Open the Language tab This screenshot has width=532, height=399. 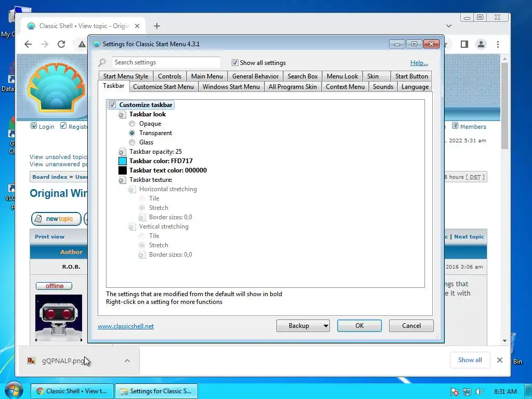pos(415,87)
